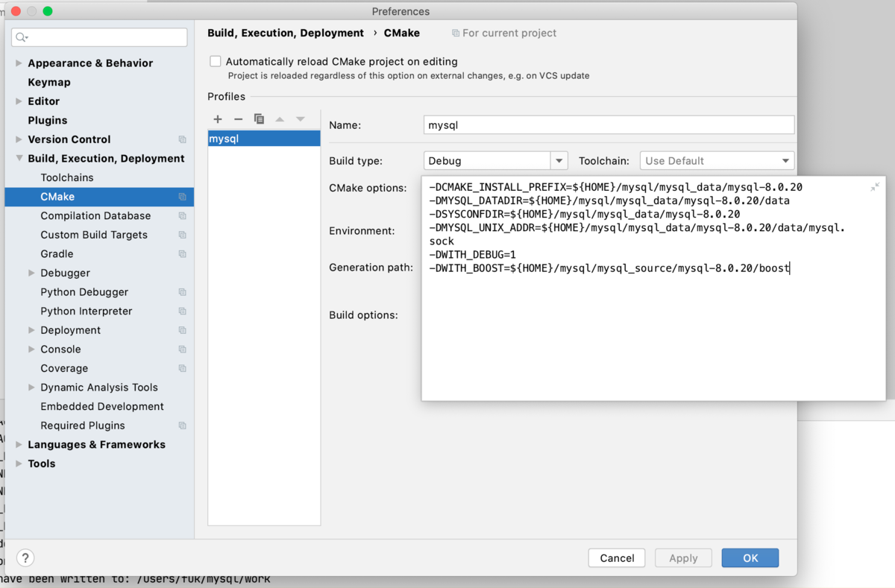Open Plugins settings page

pyautogui.click(x=48, y=120)
